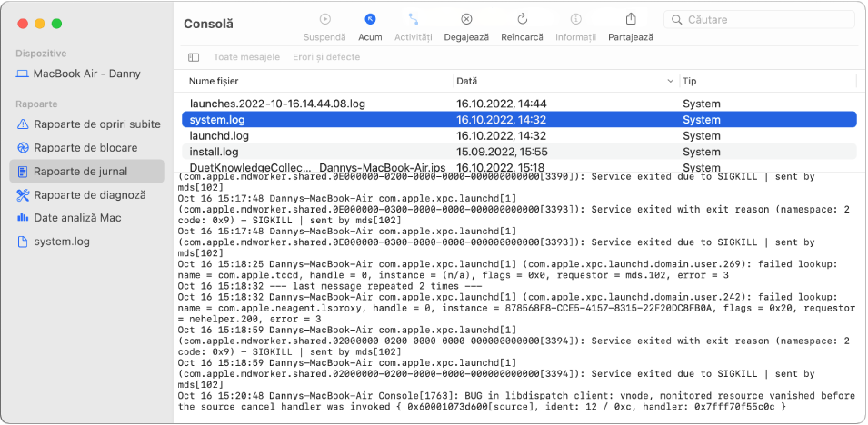Show details with the Informații icon
This screenshot has height=425, width=868.
click(x=575, y=19)
